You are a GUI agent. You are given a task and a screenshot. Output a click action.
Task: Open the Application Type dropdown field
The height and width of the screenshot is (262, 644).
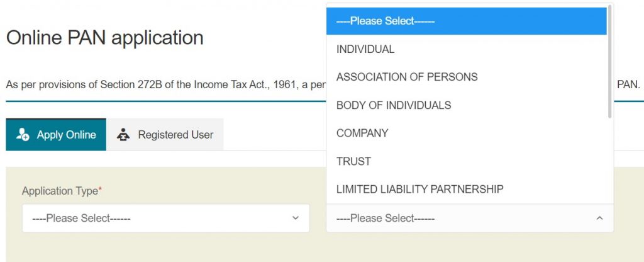166,218
